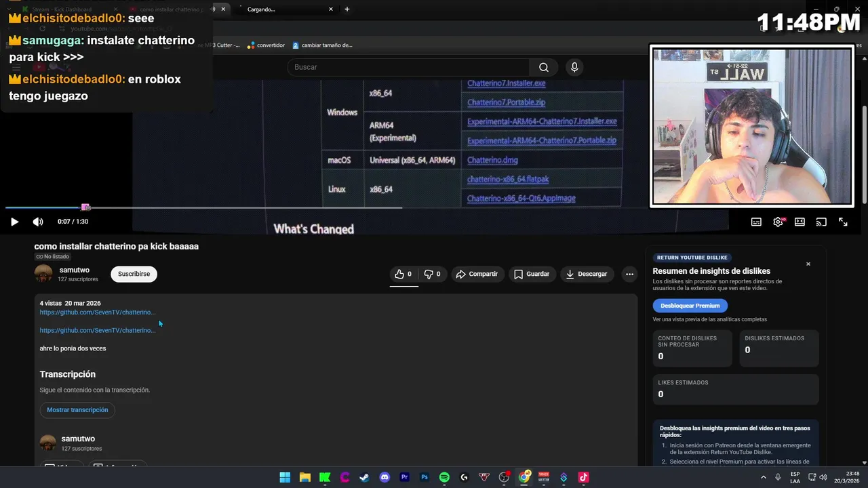Open cambiar tamaño de bookmark
The width and height of the screenshot is (868, 488).
(x=323, y=45)
